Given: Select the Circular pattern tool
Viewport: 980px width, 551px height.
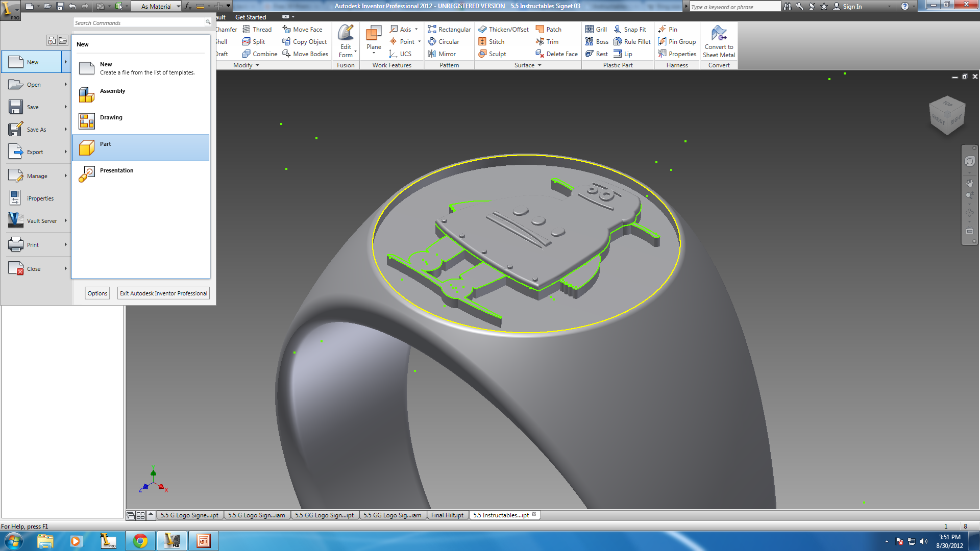Looking at the screenshot, I should pyautogui.click(x=444, y=42).
